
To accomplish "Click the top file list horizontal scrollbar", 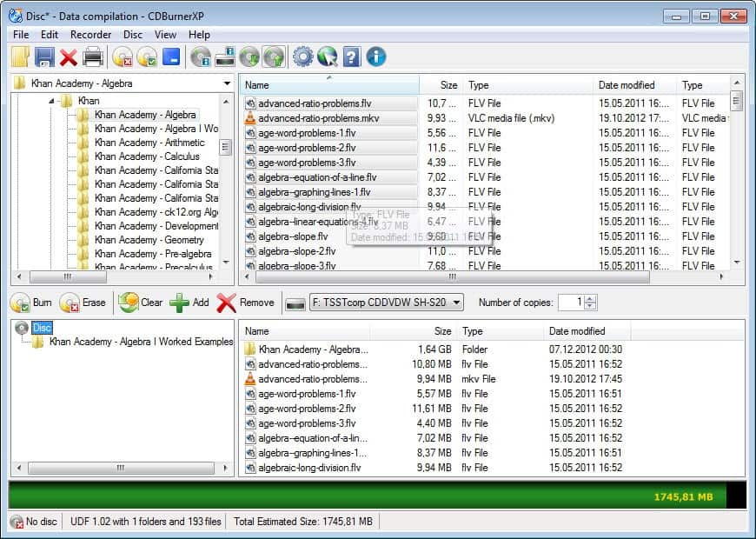I will click(452, 277).
